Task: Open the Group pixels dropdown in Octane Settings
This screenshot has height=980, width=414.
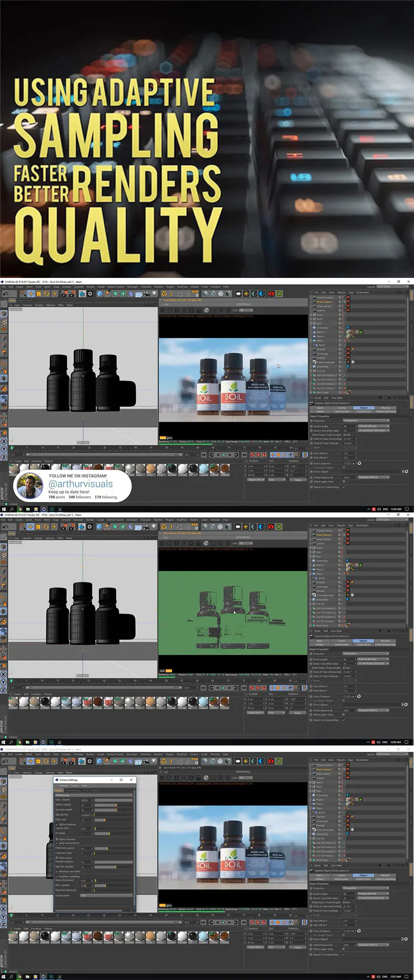Action: [107, 895]
